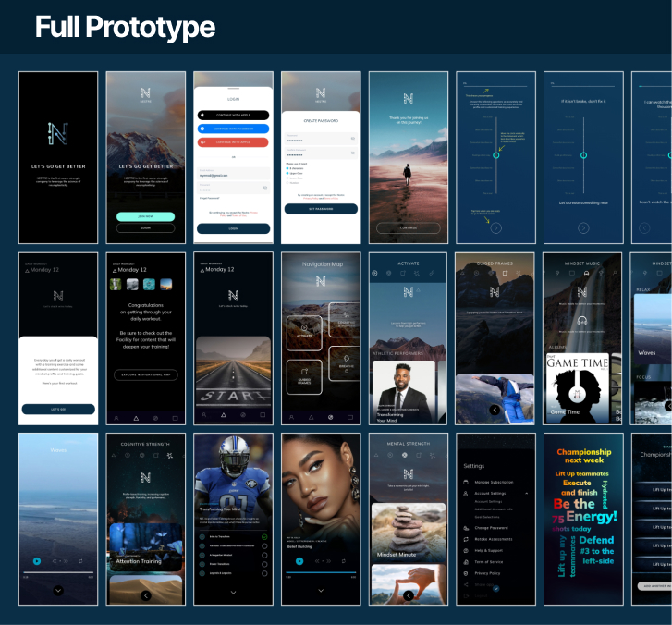Click the down chevron circle on the Waves player
Screen dimensions: 672x625
pyautogui.click(x=58, y=591)
